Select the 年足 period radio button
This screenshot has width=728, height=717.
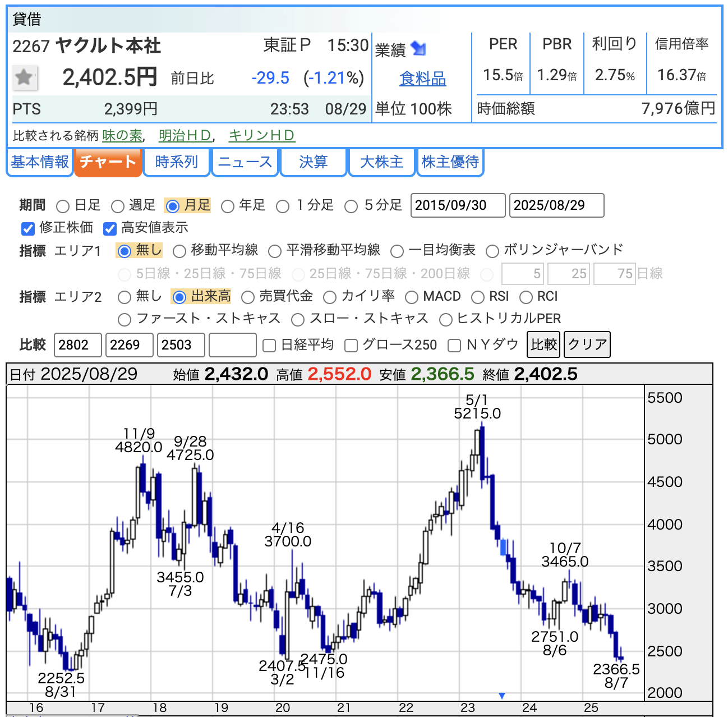pos(227,206)
